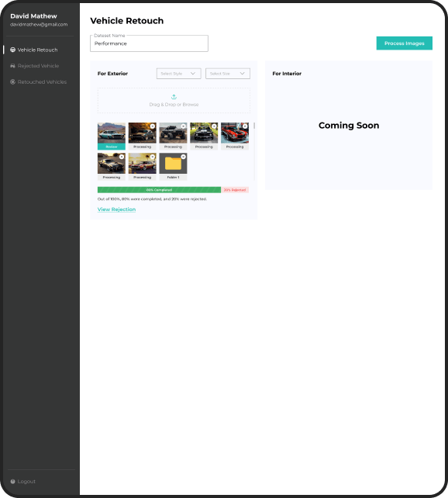Remove the red car with palm trees thumbnail
The height and width of the screenshot is (498, 448).
tap(153, 157)
